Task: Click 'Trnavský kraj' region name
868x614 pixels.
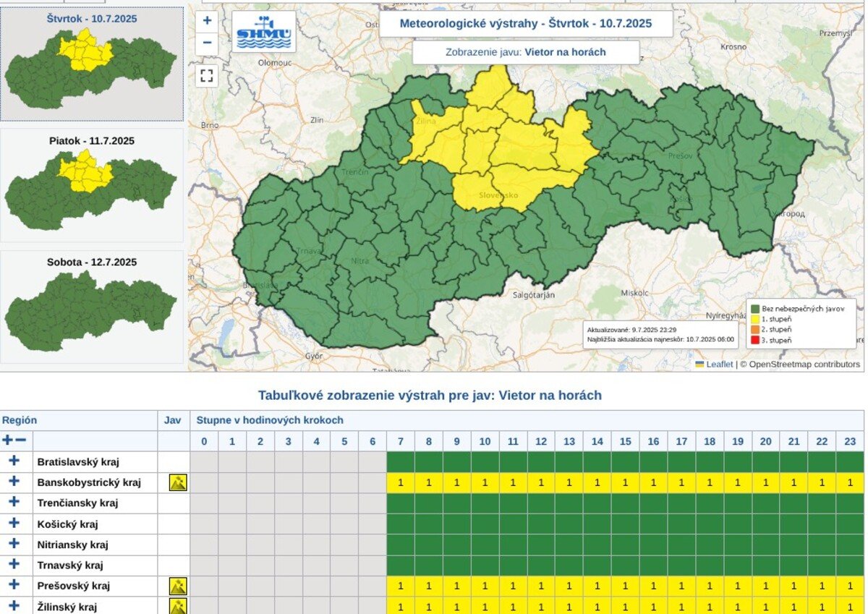Action: point(70,565)
